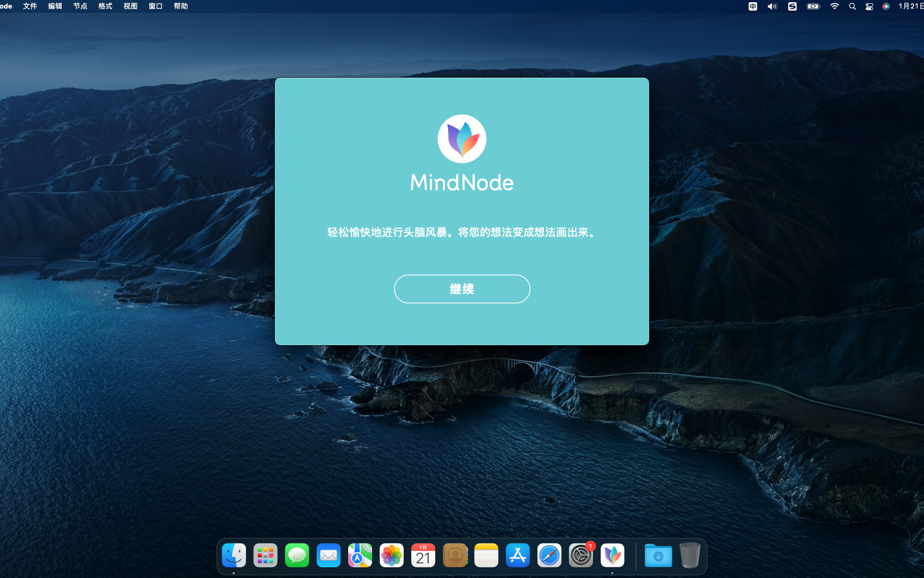Open Control Center in menu bar
Viewport: 924px width, 578px height.
(x=869, y=6)
